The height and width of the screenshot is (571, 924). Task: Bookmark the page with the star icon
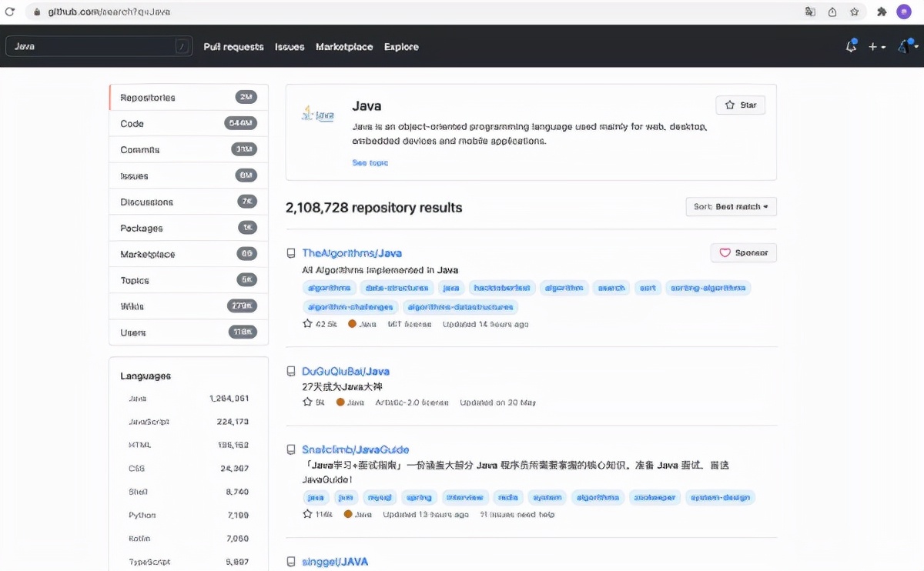pos(854,12)
